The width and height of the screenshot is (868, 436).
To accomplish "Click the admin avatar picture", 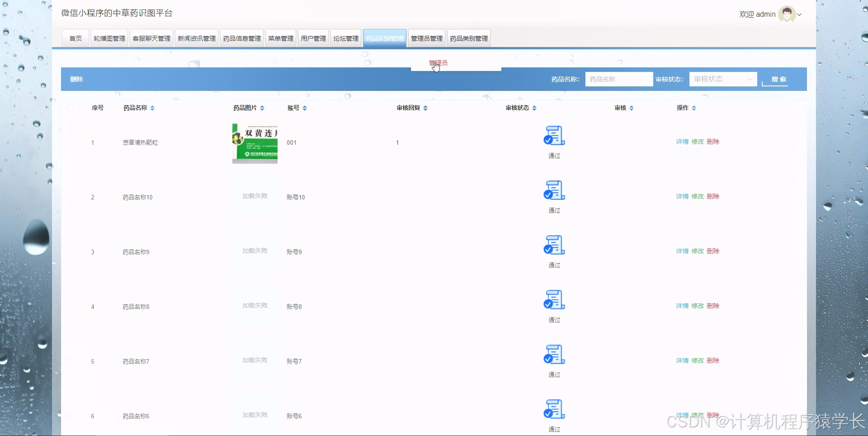I will [787, 14].
